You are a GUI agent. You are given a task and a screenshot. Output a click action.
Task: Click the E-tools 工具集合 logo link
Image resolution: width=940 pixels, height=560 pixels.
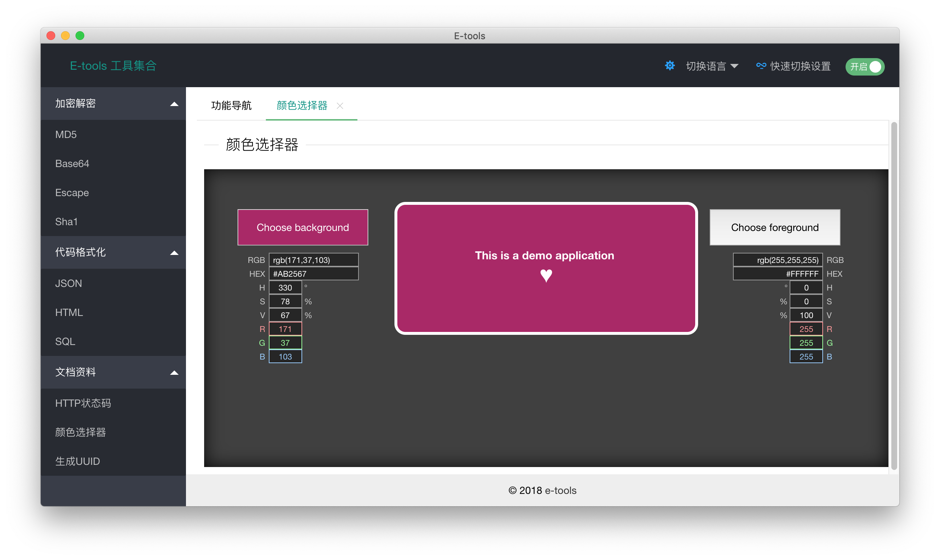click(113, 66)
